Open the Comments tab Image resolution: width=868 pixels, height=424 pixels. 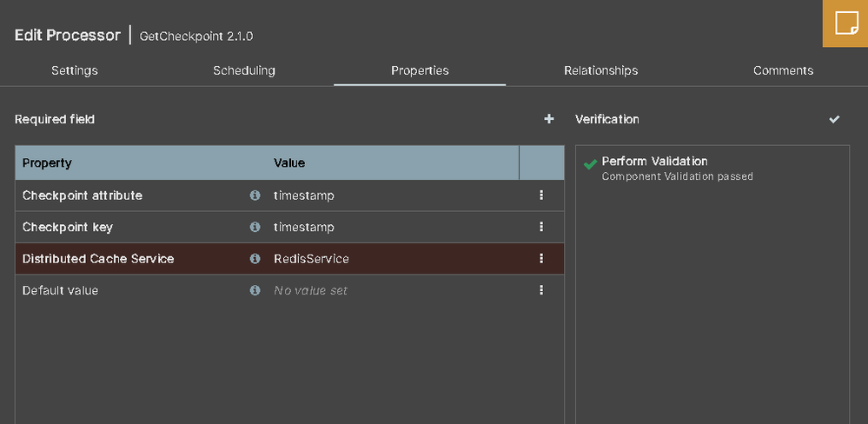pos(783,70)
